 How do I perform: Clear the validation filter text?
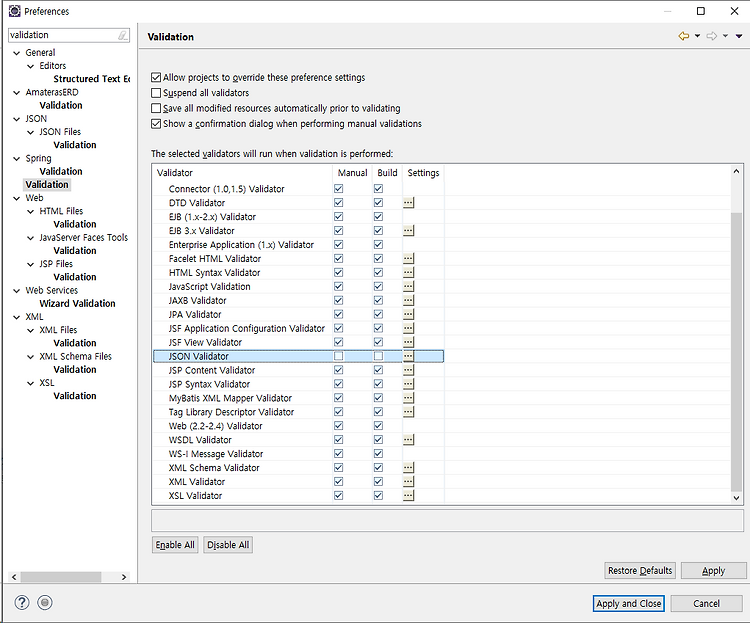[123, 35]
